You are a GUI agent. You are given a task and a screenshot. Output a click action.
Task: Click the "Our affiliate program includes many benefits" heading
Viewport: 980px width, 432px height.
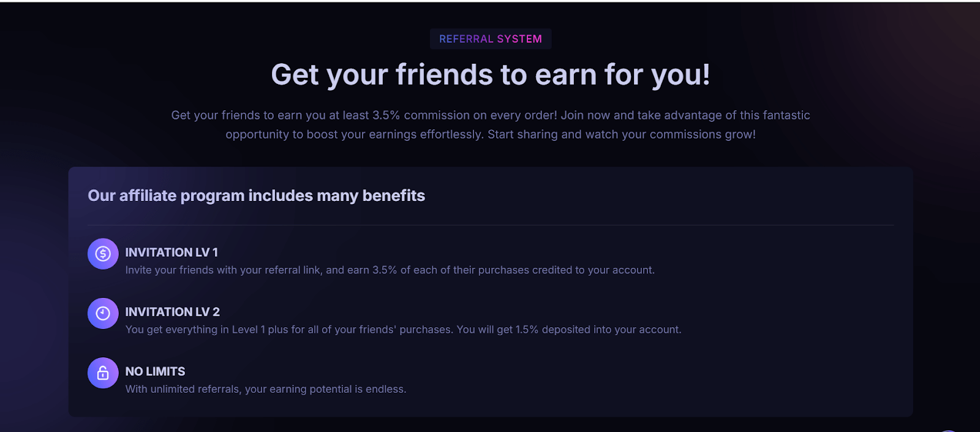pos(256,195)
